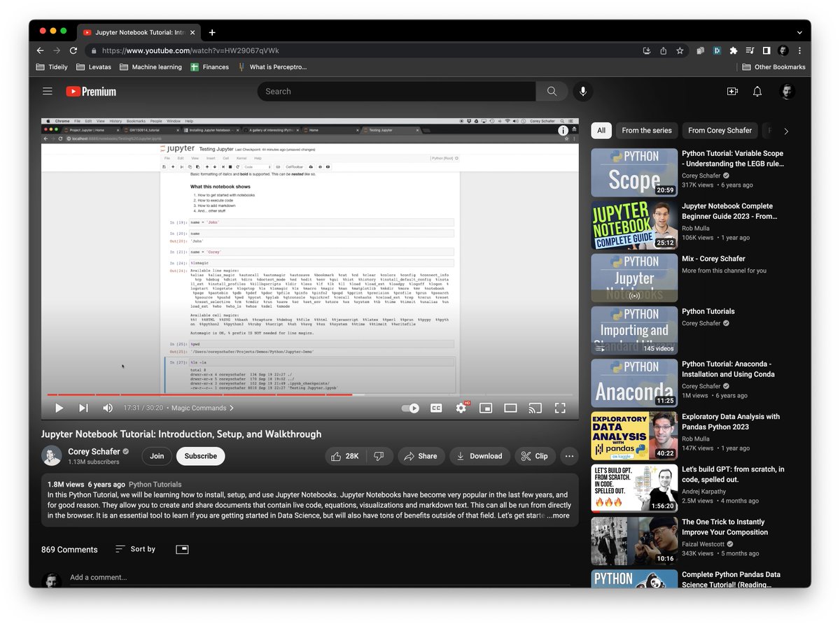Download the video

tap(479, 456)
